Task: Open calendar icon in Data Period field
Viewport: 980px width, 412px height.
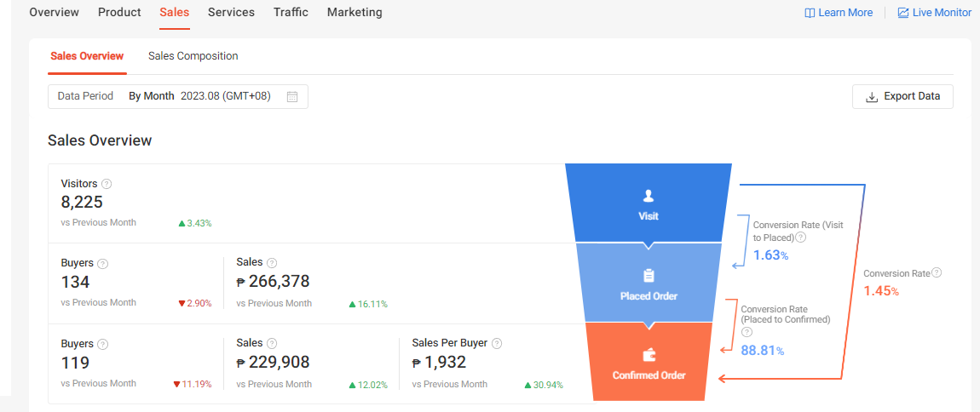Action: pyautogui.click(x=292, y=97)
